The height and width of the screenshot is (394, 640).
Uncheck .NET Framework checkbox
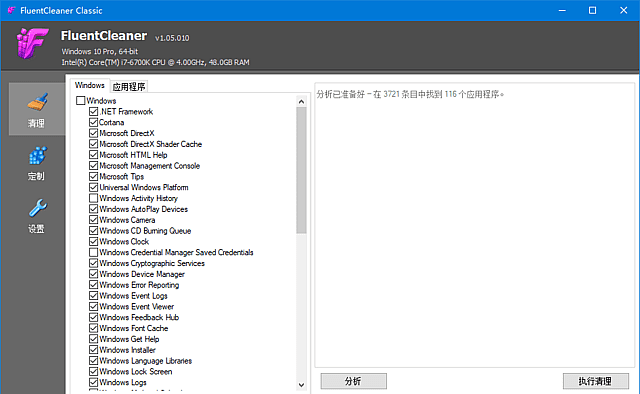93,111
